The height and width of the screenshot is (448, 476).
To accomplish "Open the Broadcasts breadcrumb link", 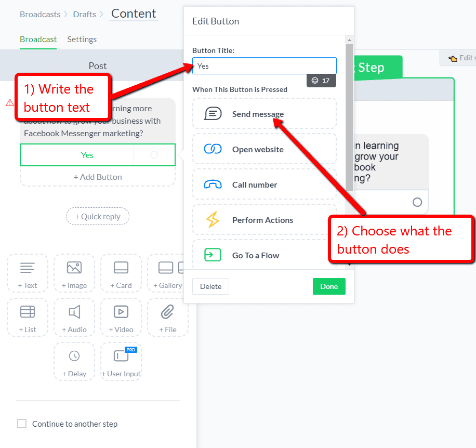I will tap(40, 14).
